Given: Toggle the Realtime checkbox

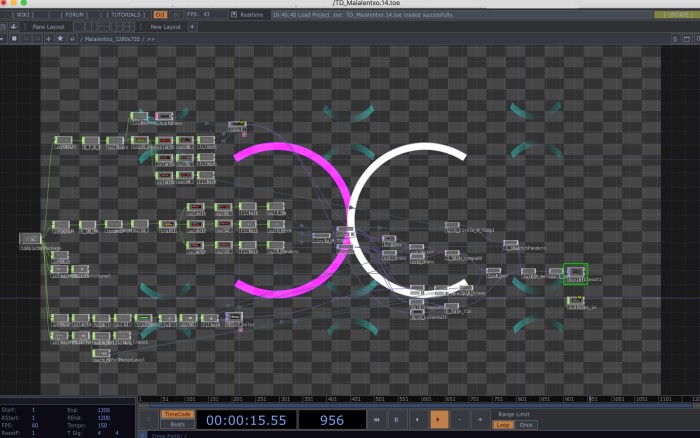Looking at the screenshot, I should point(233,15).
